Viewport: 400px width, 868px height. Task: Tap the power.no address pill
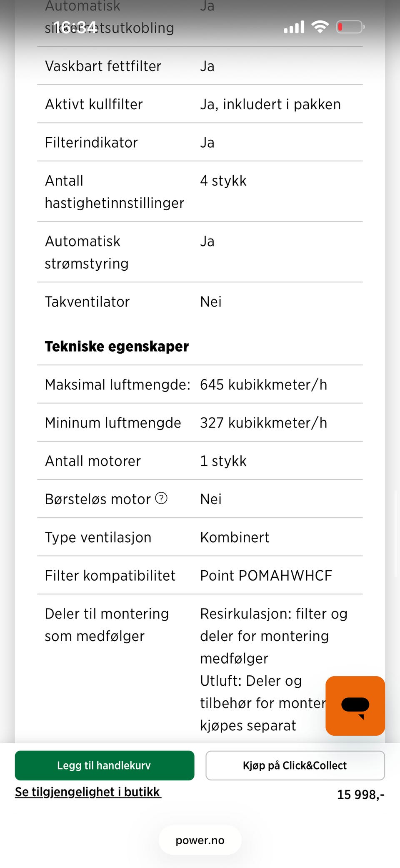[x=200, y=840]
